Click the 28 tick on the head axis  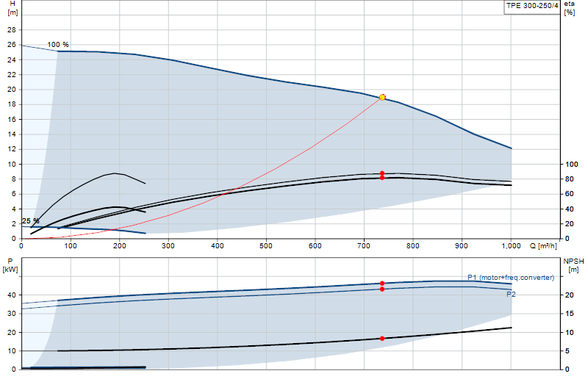[12, 30]
